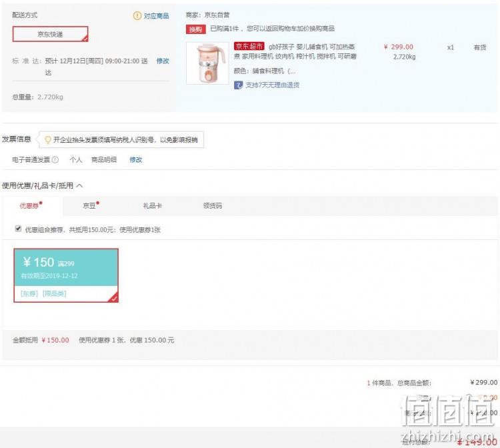Click 支持7天无理由退货 text
This screenshot has width=500, height=448.
point(272,85)
